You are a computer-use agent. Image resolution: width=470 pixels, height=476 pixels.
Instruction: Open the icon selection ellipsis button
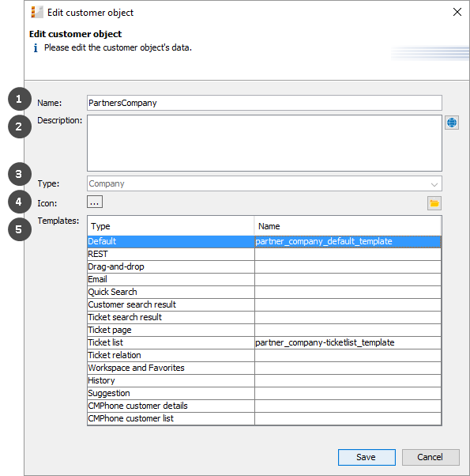click(95, 202)
